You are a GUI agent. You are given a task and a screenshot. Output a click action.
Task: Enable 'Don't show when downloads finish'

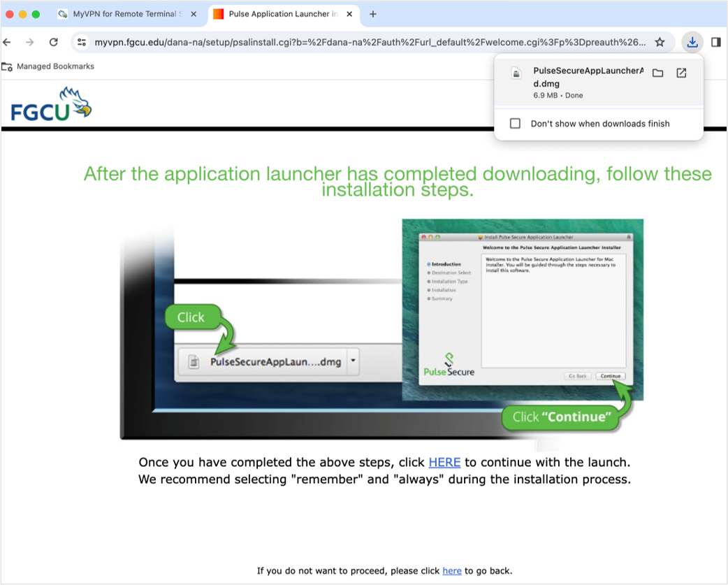pyautogui.click(x=515, y=123)
